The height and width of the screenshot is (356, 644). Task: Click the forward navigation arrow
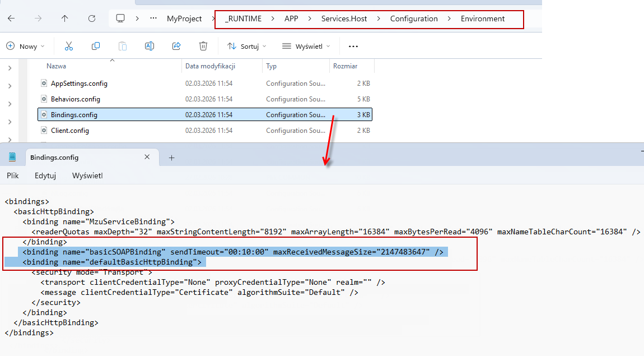[x=38, y=19]
